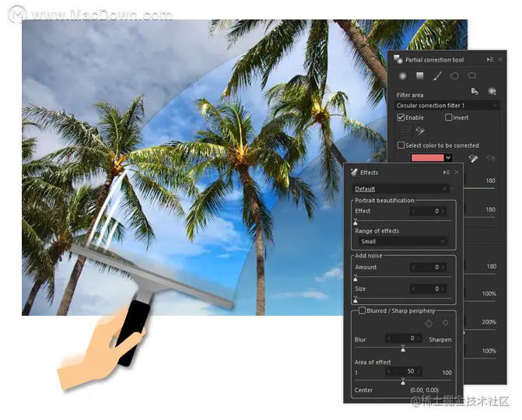Click the Effect value field showing 0
Image resolution: width=522 pixels, height=420 pixels.
428,211
